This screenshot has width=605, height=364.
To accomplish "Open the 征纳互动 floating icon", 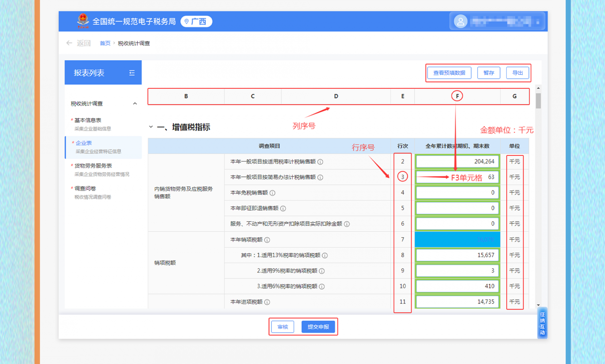I will tap(543, 322).
